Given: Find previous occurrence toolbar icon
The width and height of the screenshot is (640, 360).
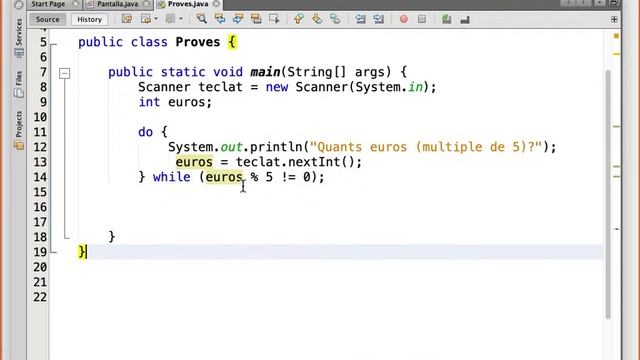Looking at the screenshot, I should point(220,19).
